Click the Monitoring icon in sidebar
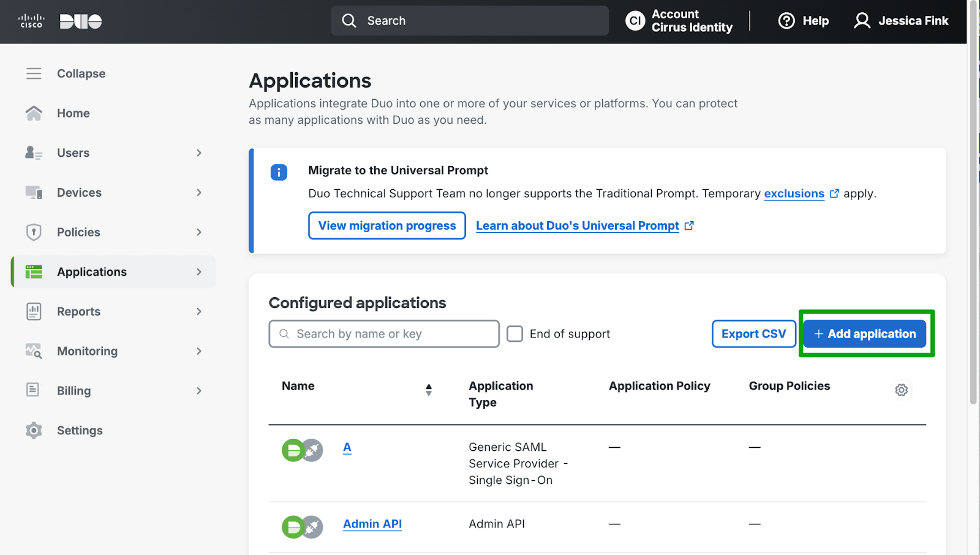 click(34, 351)
